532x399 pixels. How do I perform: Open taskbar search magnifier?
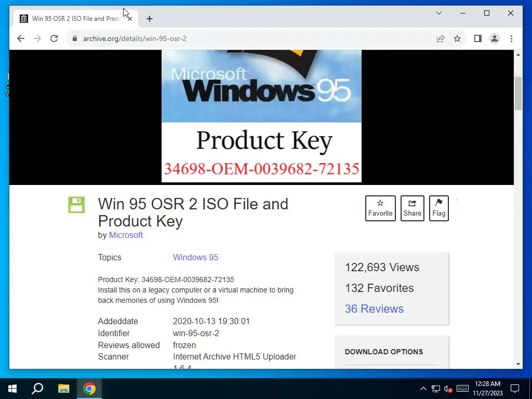(37, 389)
